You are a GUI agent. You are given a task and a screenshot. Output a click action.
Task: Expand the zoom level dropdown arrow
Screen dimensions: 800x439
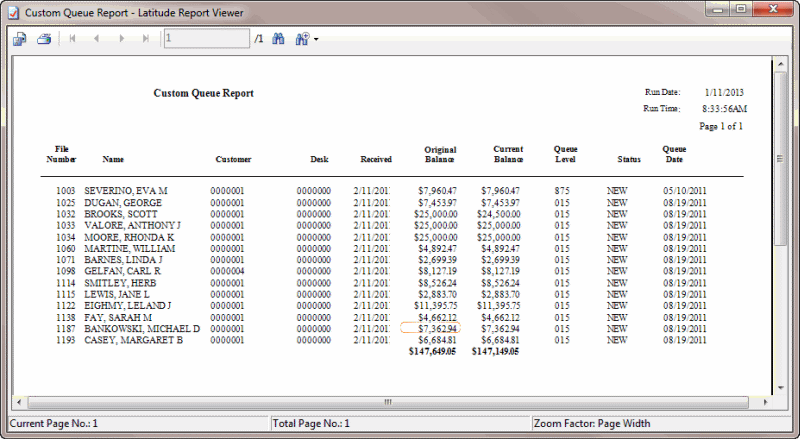(x=316, y=40)
